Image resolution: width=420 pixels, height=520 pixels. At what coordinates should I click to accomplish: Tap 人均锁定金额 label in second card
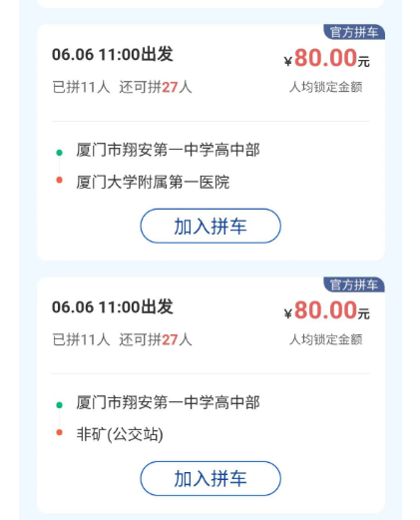coord(326,339)
